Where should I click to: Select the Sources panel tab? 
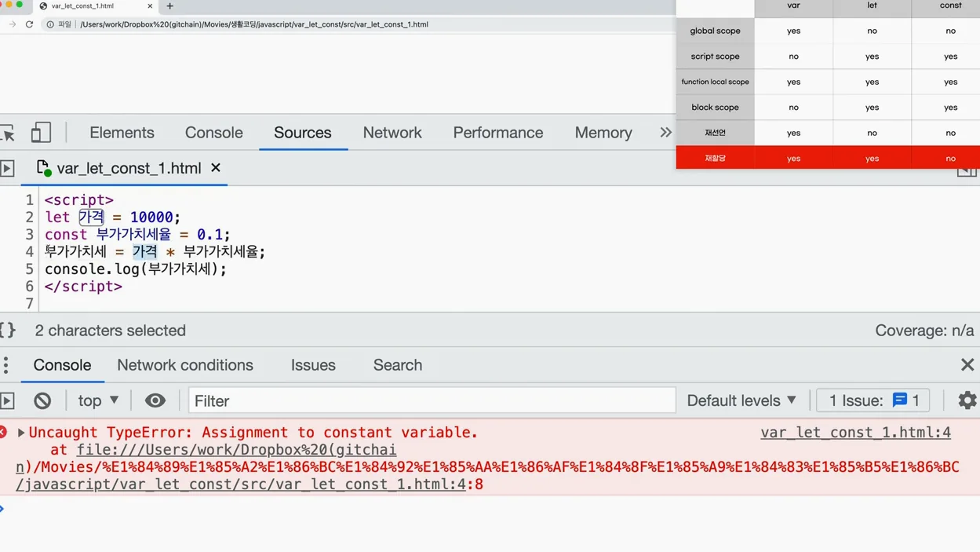point(302,133)
